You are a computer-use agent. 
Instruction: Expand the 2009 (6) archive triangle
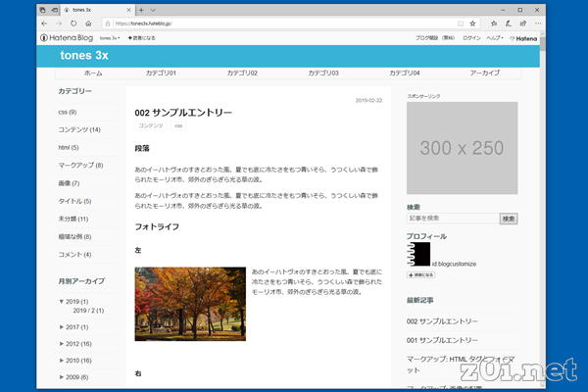point(62,377)
